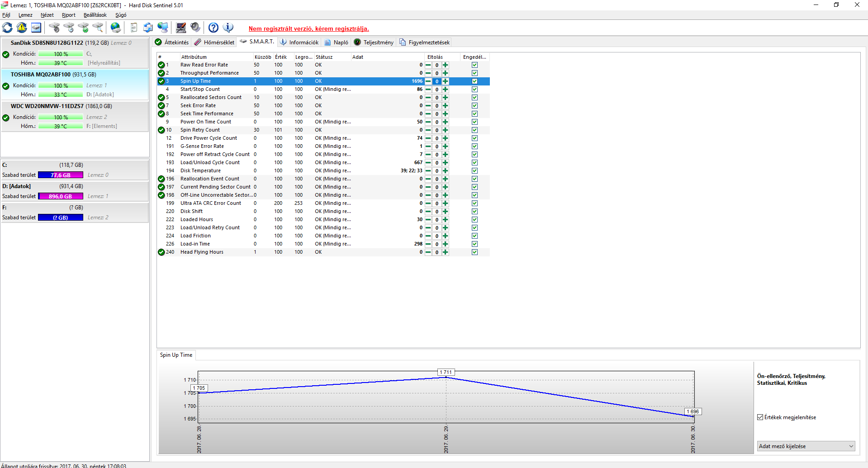Click the blue refresh arrows toolbar icon
The height and width of the screenshot is (468, 868).
click(x=8, y=28)
